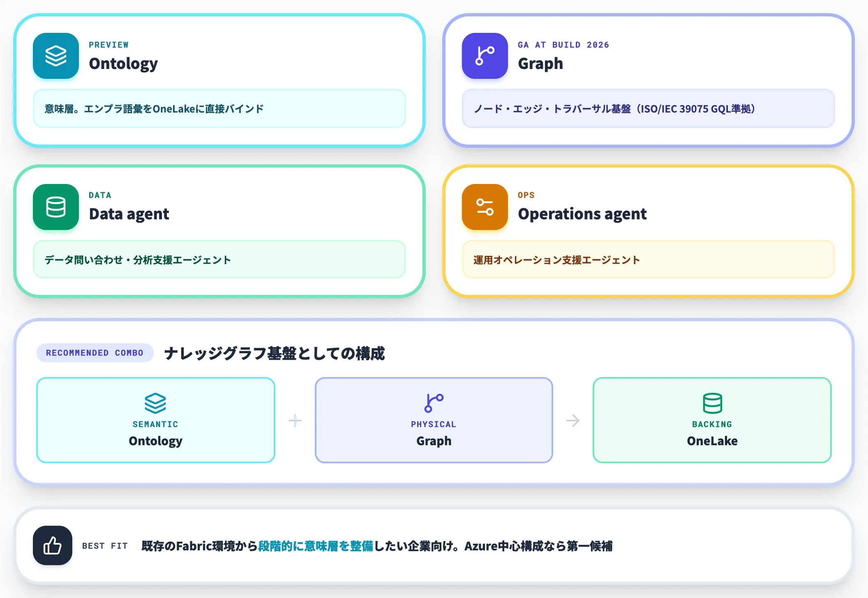The height and width of the screenshot is (598, 868).
Task: Select the Data agent heading
Action: [x=129, y=214]
